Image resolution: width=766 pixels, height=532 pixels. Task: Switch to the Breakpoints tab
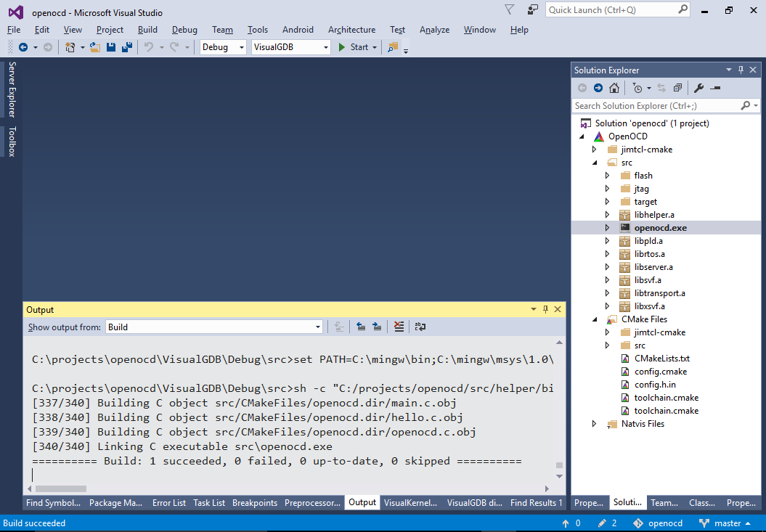pyautogui.click(x=255, y=503)
